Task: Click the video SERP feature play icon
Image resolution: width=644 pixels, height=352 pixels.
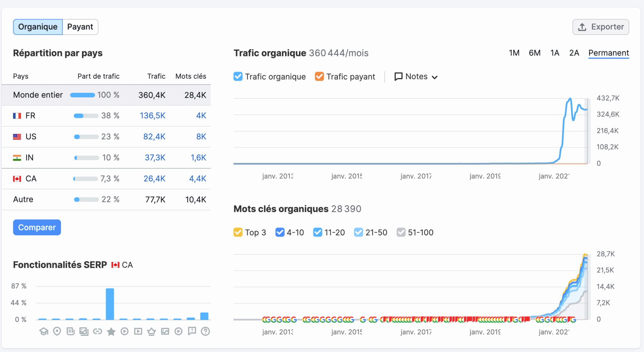Action: (x=125, y=331)
